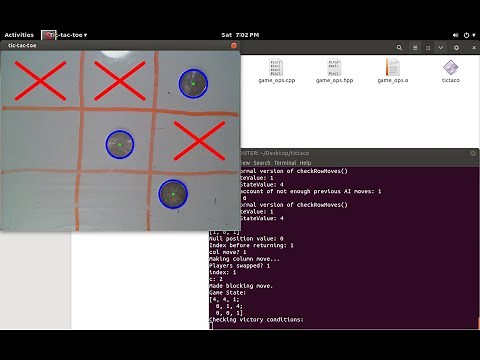Click the volume icon in top bar
The height and width of the screenshot is (360, 480).
tap(455, 35)
